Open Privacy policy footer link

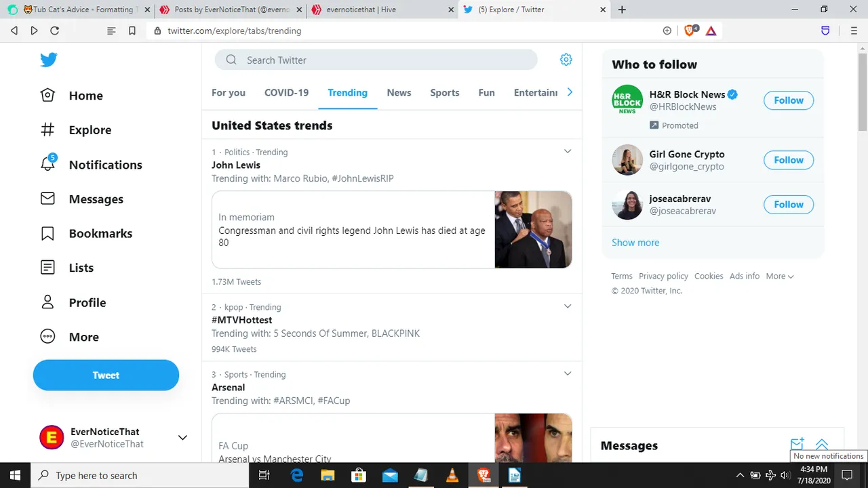click(x=663, y=276)
